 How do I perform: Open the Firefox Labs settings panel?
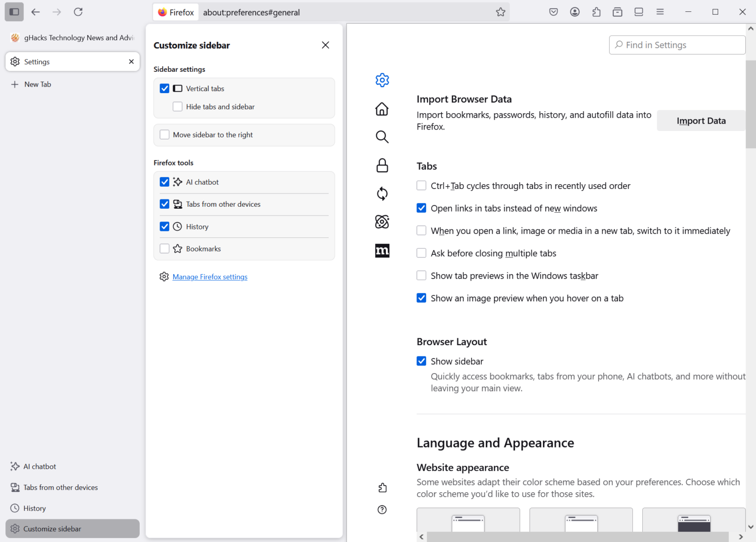click(382, 222)
